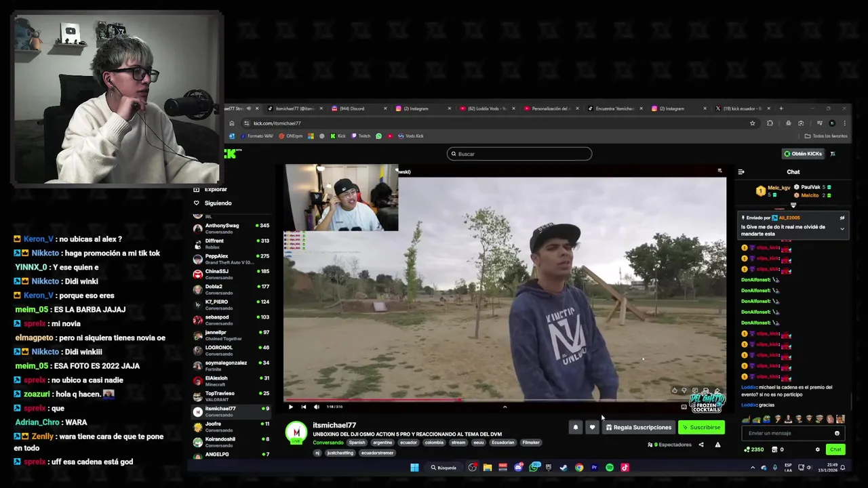The image size is (868, 488).
Task: Click Obtén KICKs button
Action: 803,154
